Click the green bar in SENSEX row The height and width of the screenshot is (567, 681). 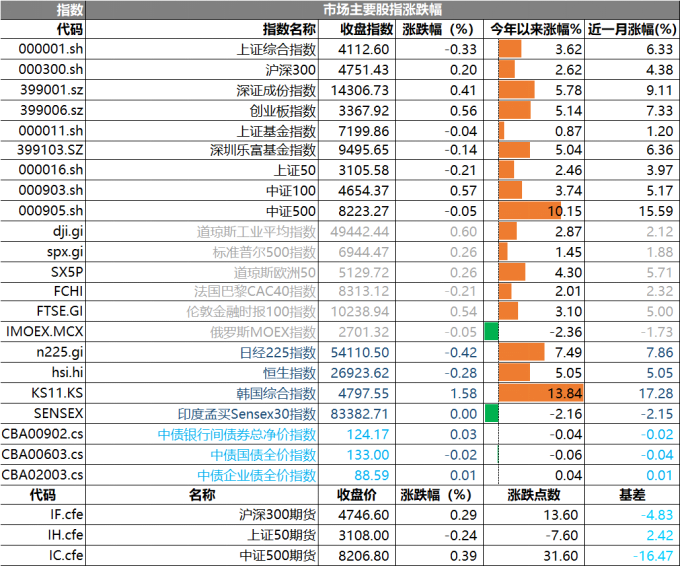click(x=491, y=413)
